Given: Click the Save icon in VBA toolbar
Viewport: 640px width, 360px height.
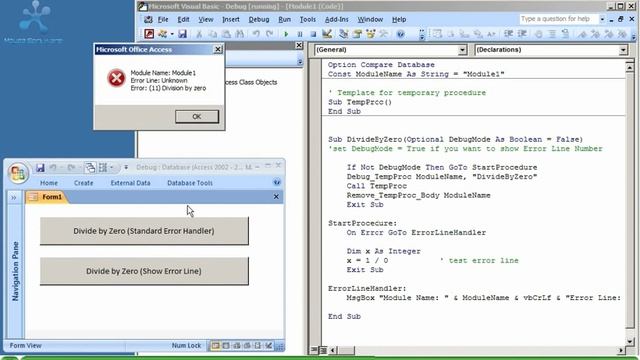Looking at the screenshot, I should point(182,34).
